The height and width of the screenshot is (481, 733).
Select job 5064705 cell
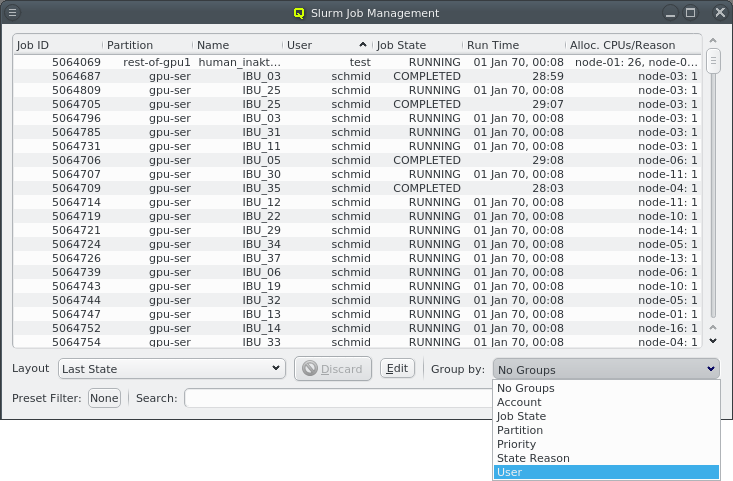[x=76, y=104]
